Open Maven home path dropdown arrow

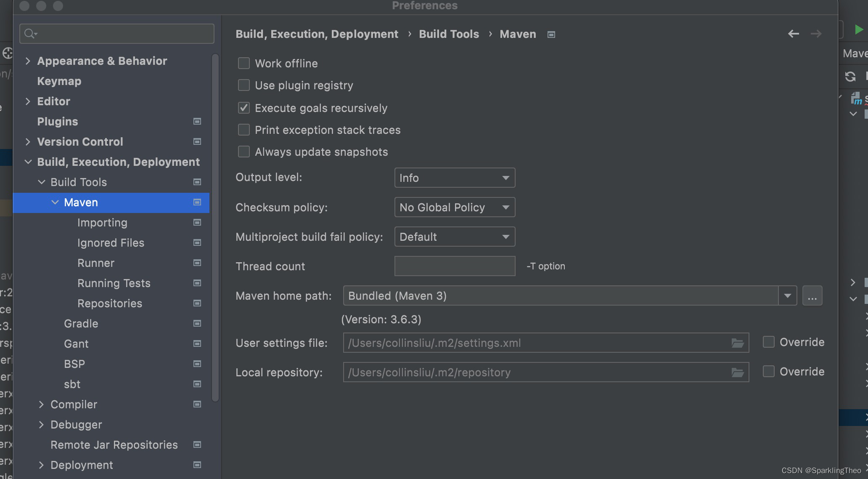(787, 296)
